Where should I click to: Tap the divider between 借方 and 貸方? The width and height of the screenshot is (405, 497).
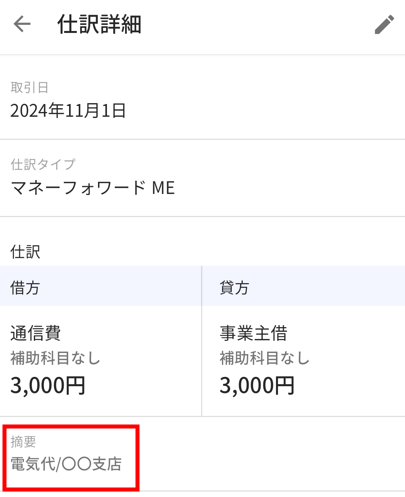coord(201,341)
